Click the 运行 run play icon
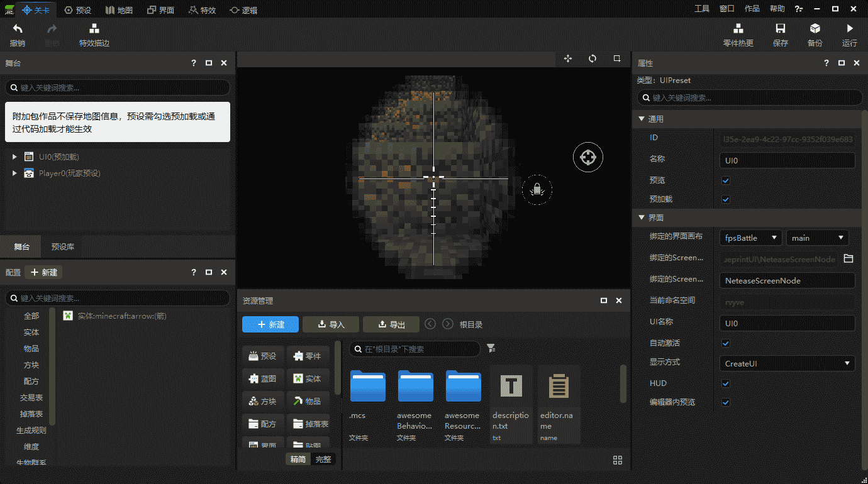Screen dimensions: 868x484 click(850, 29)
